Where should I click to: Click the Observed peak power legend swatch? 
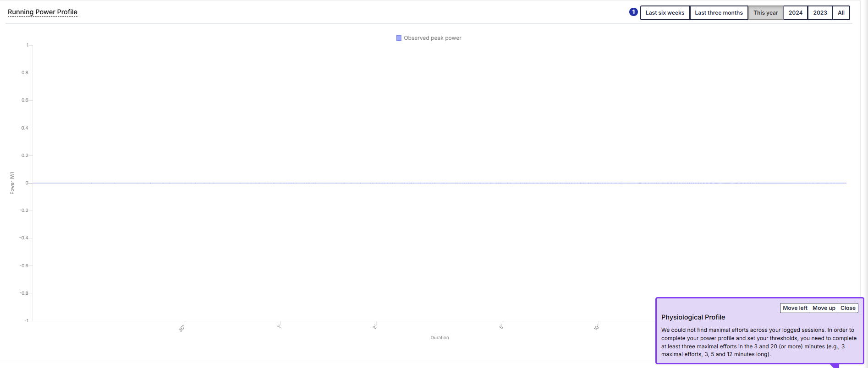pyautogui.click(x=399, y=38)
